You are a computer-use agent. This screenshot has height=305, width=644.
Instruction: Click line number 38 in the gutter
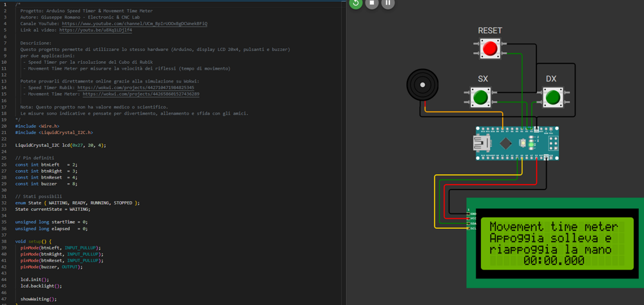[5, 241]
